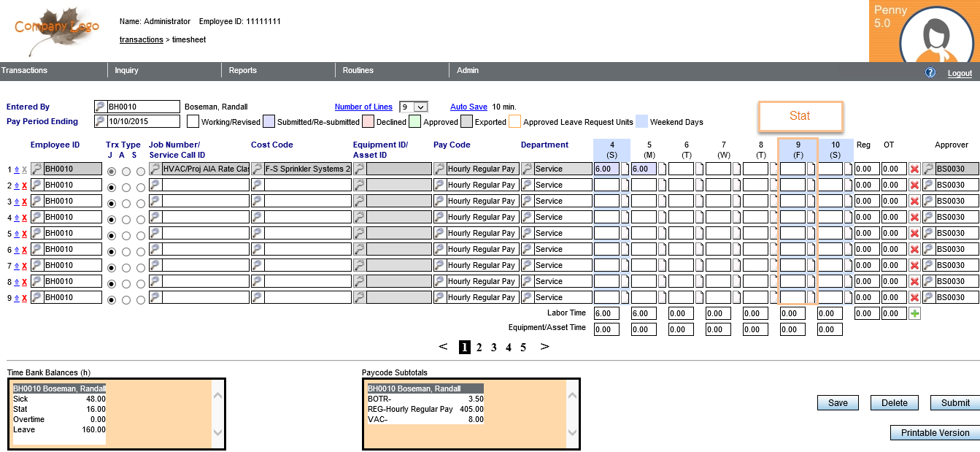Image resolution: width=980 pixels, height=452 pixels.
Task: Clear row 4 hours with red cross icon
Action: pyautogui.click(x=914, y=218)
